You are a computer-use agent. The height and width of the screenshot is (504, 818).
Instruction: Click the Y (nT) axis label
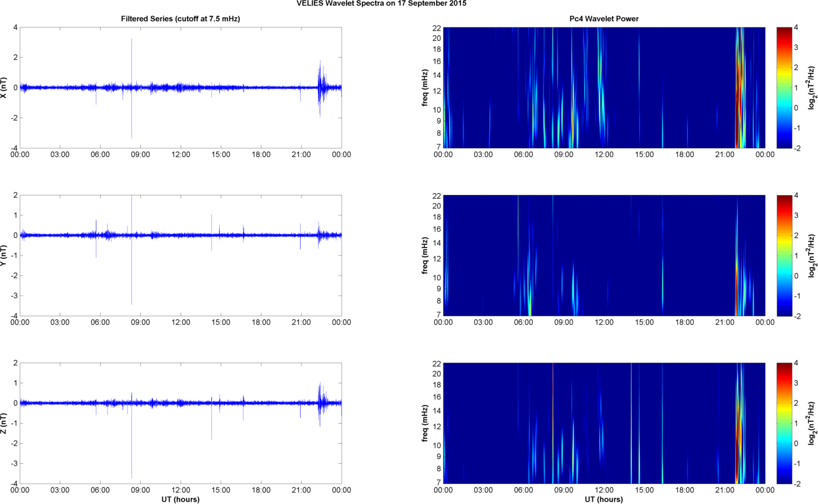[5, 255]
